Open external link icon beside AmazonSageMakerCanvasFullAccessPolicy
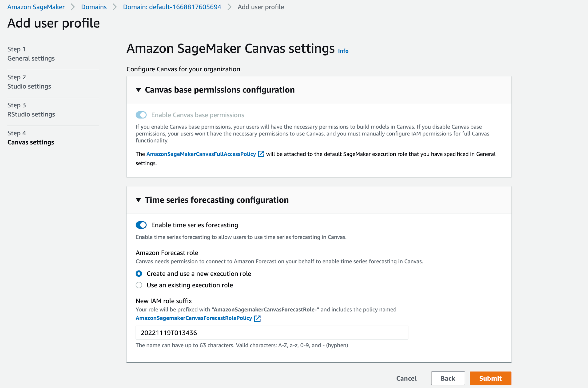Screen dimensions: 588x388 (x=261, y=154)
